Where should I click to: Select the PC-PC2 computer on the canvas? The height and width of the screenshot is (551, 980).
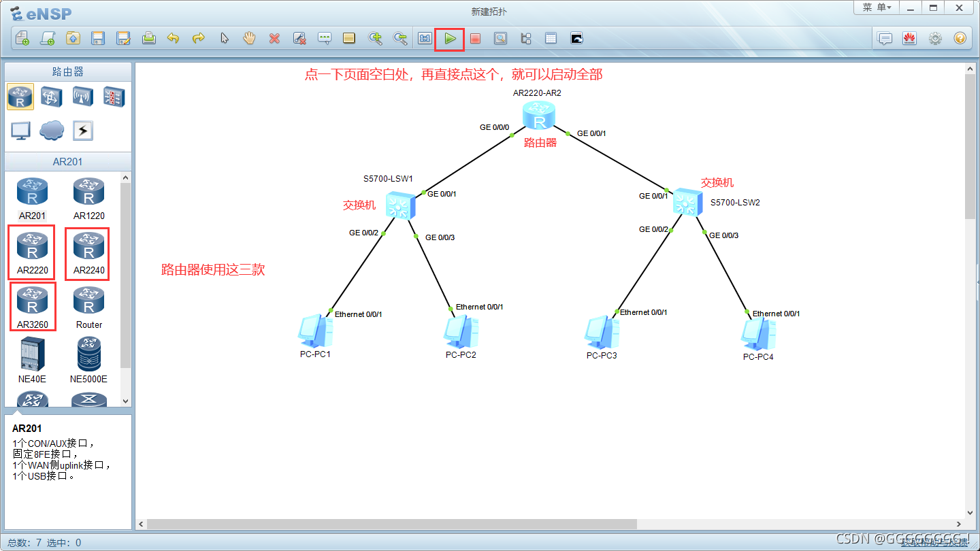(x=461, y=332)
